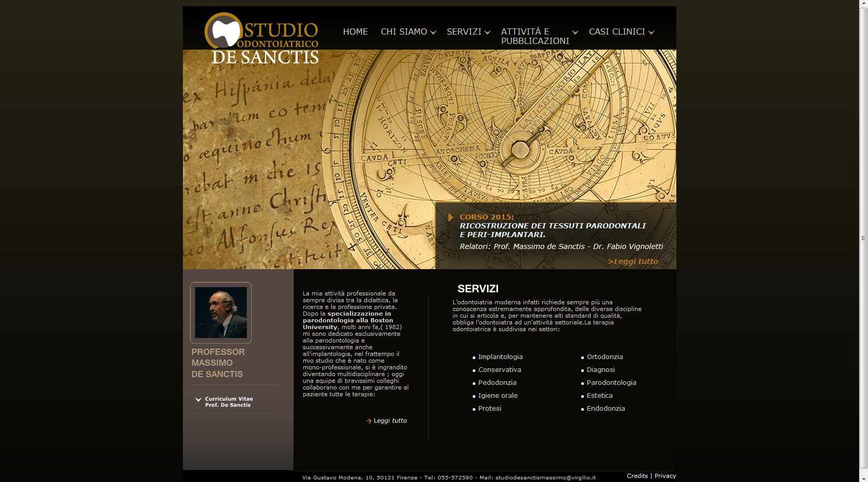Click the scrollbar up arrow

[863, 4]
